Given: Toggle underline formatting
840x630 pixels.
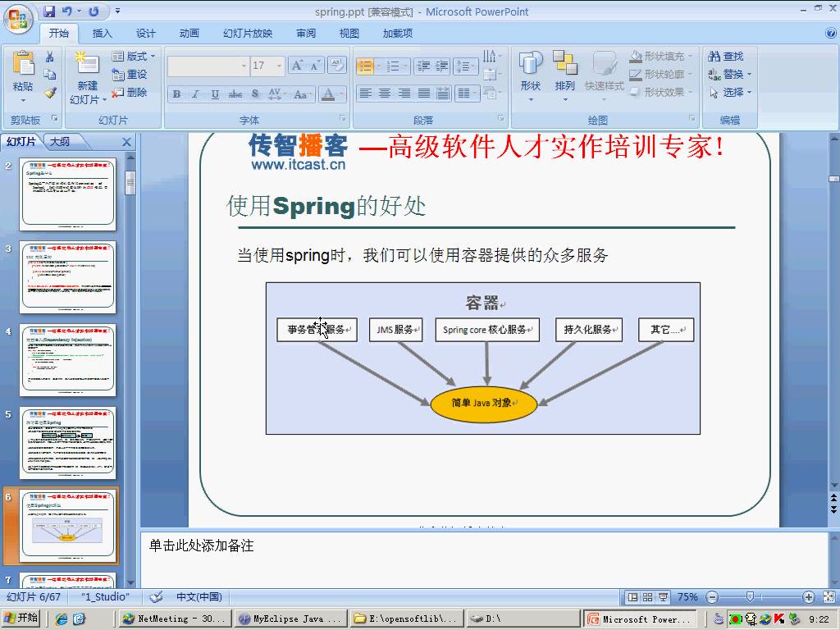Looking at the screenshot, I should click(x=214, y=94).
